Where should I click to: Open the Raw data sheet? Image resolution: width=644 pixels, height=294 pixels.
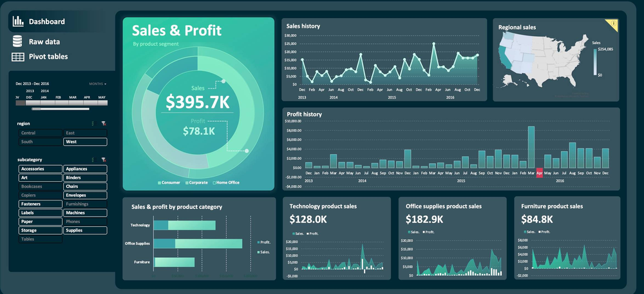[x=36, y=41]
